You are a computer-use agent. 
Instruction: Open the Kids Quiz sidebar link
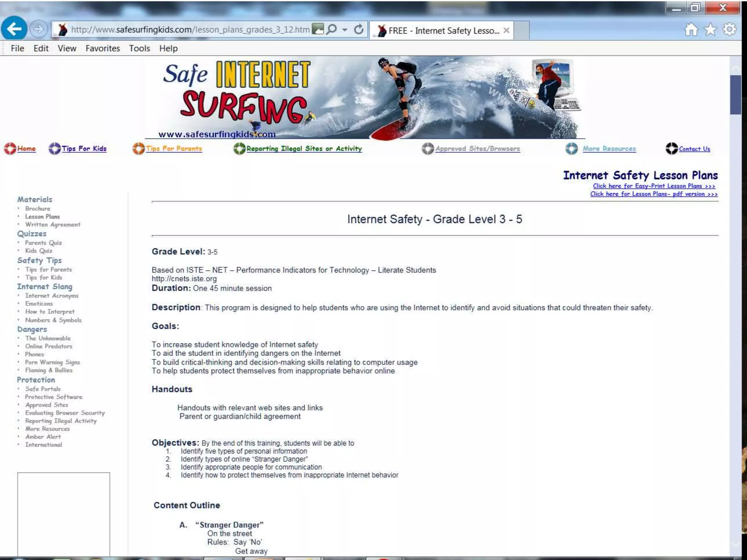coord(39,251)
